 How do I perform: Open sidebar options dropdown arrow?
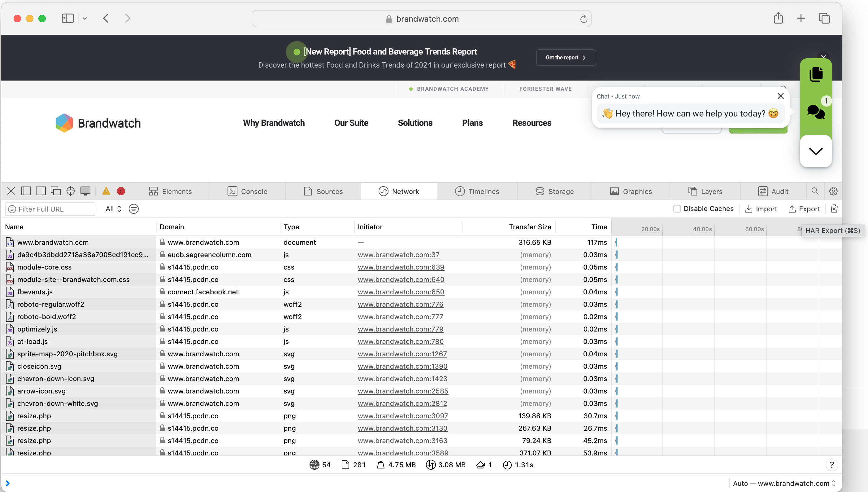[x=85, y=19]
